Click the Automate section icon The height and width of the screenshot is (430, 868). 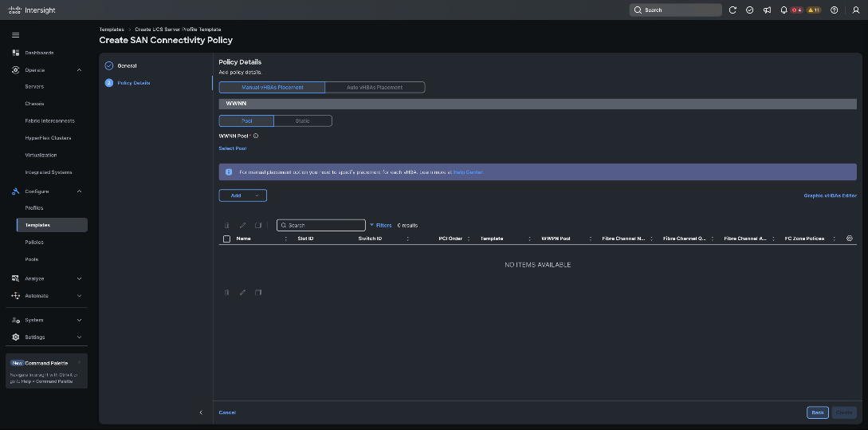coord(15,296)
